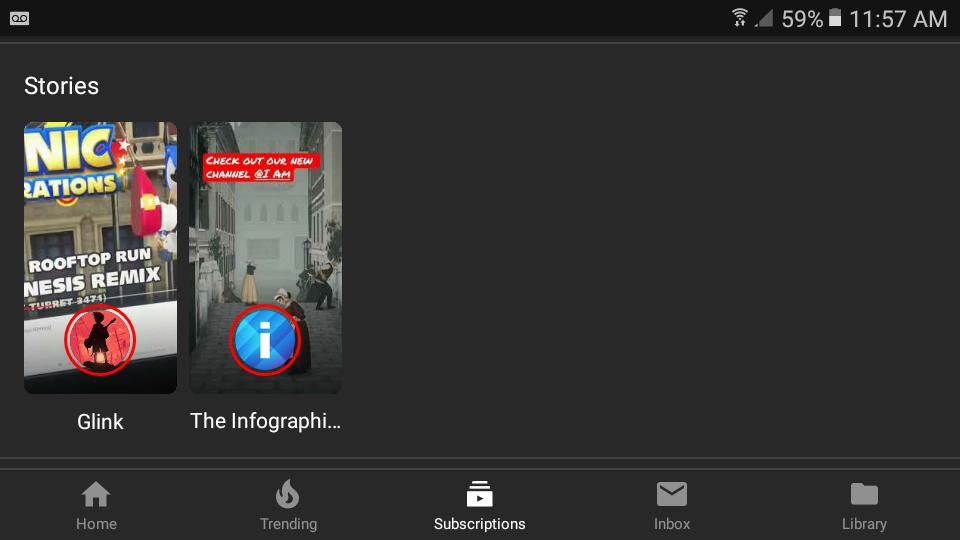Click 'The Infographi...' channel name
This screenshot has height=540, width=960.
(265, 421)
